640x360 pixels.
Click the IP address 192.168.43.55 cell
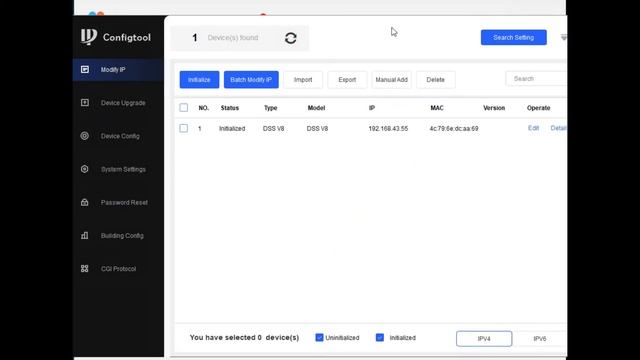(388, 129)
